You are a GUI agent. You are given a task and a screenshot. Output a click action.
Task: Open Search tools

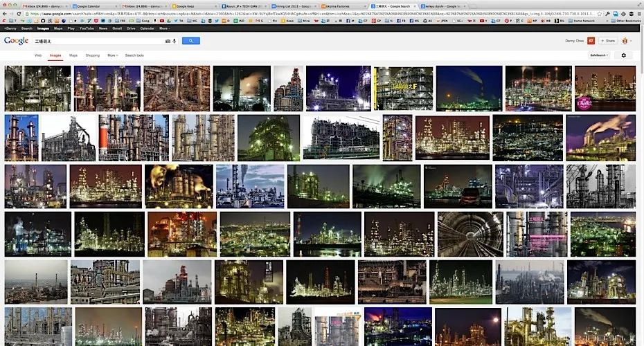[x=134, y=55]
